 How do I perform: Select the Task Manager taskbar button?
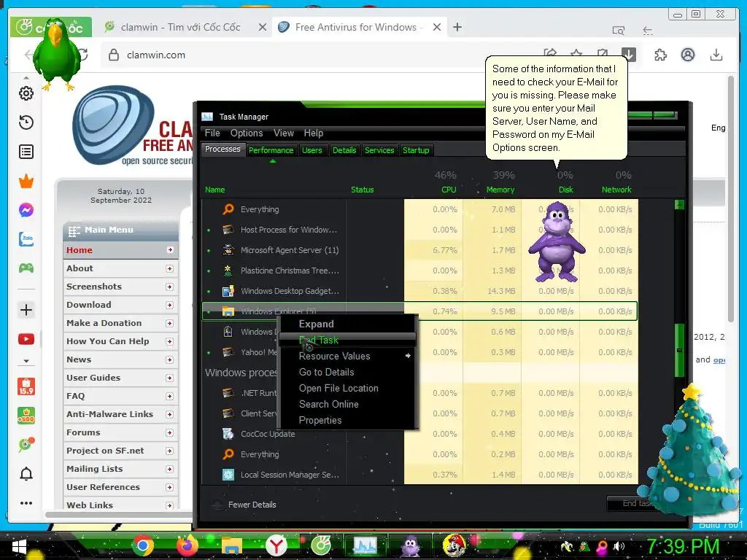coord(365,545)
